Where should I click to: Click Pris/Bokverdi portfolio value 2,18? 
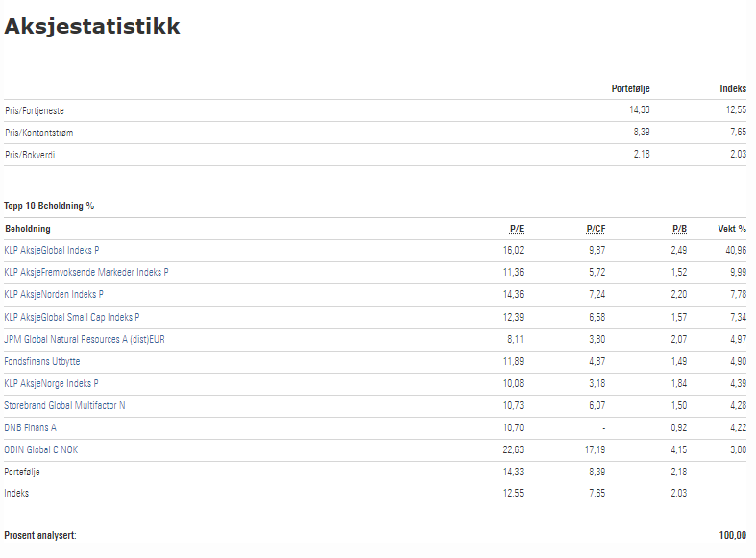coord(642,155)
